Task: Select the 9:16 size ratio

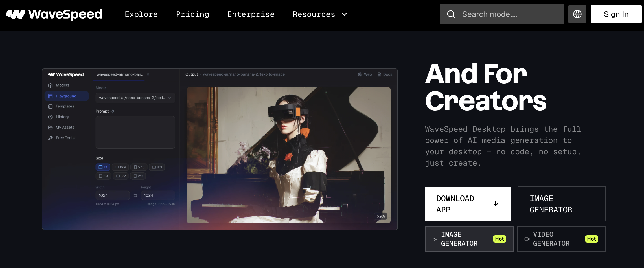Action: 139,167
